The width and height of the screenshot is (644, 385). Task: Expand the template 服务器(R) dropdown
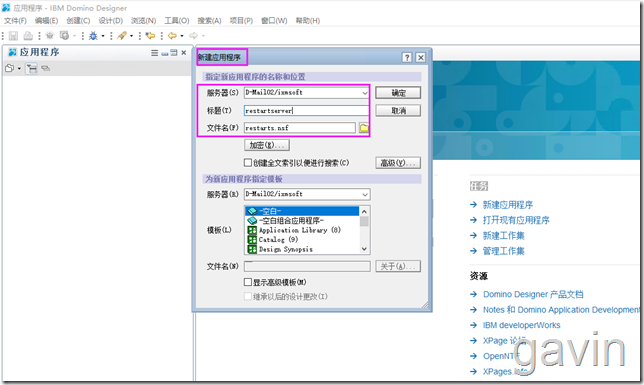coord(364,194)
